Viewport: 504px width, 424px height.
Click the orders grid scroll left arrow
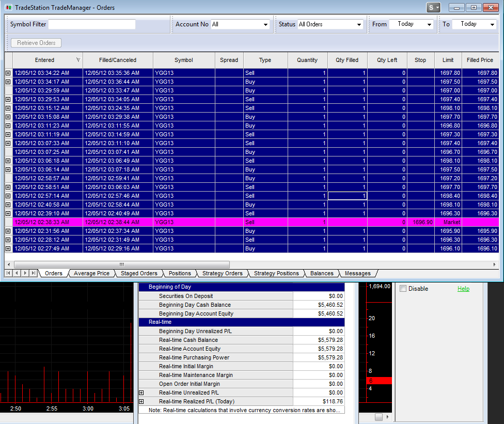(x=9, y=264)
